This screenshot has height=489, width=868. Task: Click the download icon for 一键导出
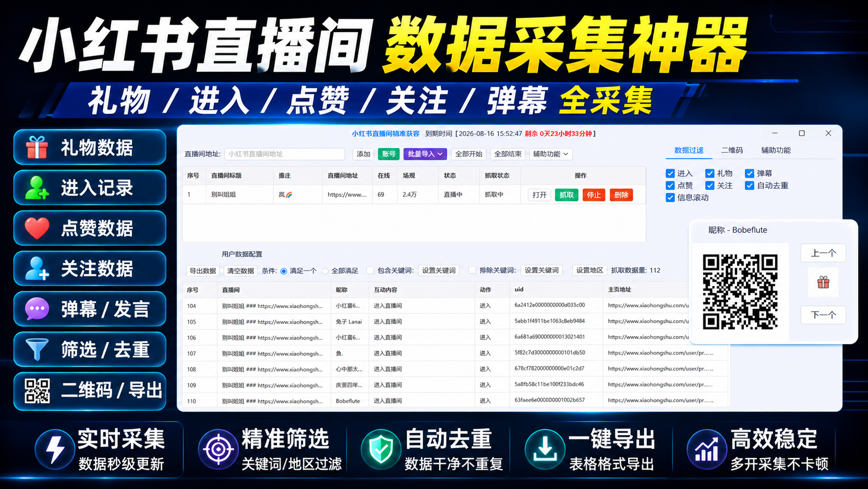point(545,450)
